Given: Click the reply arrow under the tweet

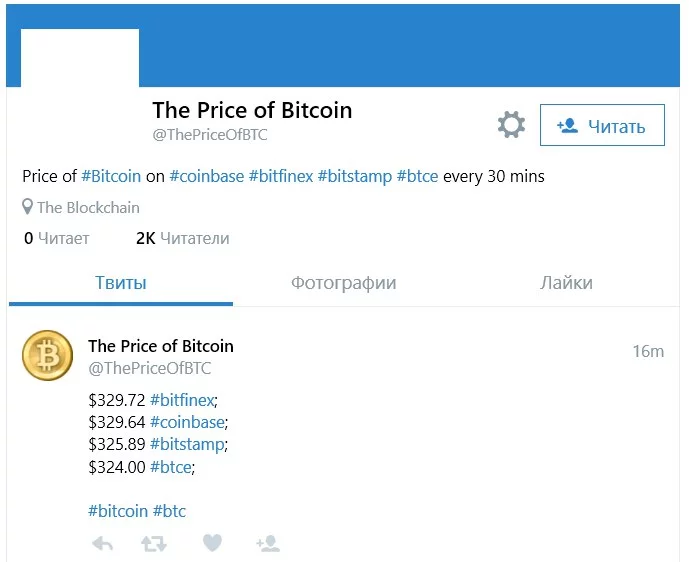Looking at the screenshot, I should (x=102, y=544).
